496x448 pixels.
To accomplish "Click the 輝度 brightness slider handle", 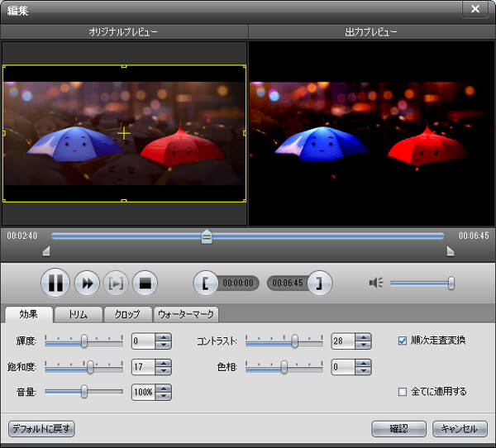I will pos(84,341).
